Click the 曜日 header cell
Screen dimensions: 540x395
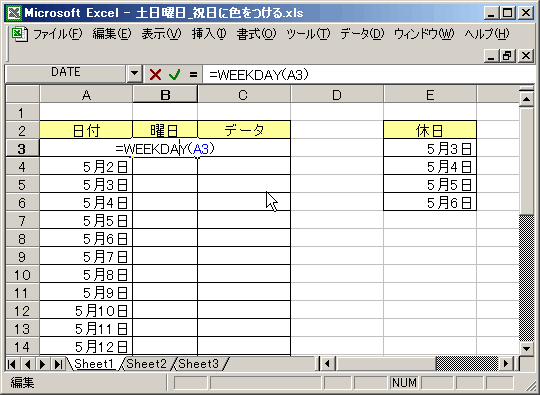pos(165,130)
